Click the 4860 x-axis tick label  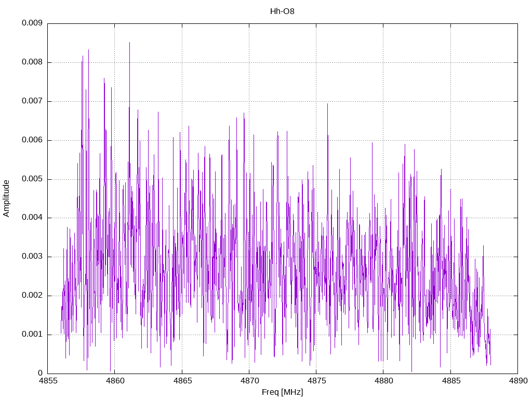(x=115, y=381)
